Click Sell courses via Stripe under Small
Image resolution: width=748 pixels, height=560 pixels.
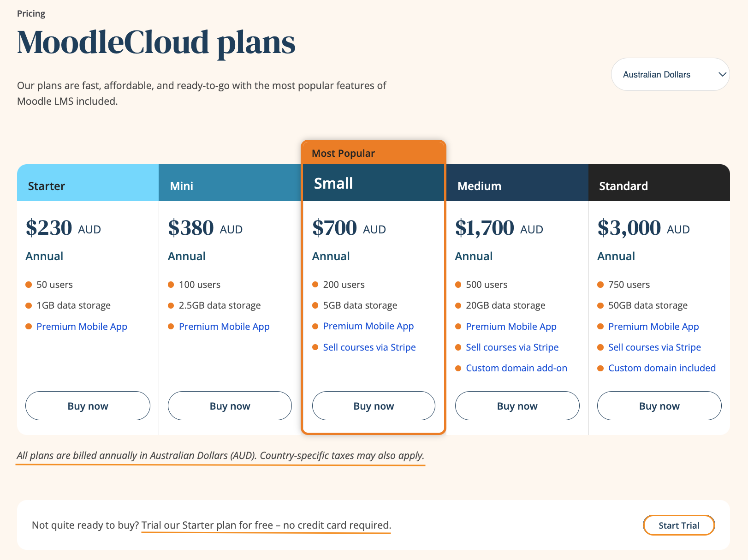tap(369, 347)
